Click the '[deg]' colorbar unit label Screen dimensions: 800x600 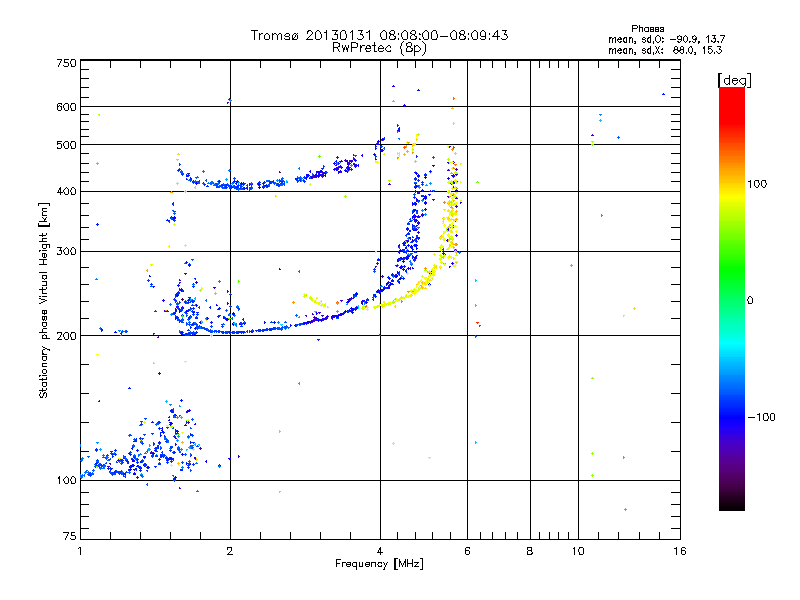pos(734,80)
